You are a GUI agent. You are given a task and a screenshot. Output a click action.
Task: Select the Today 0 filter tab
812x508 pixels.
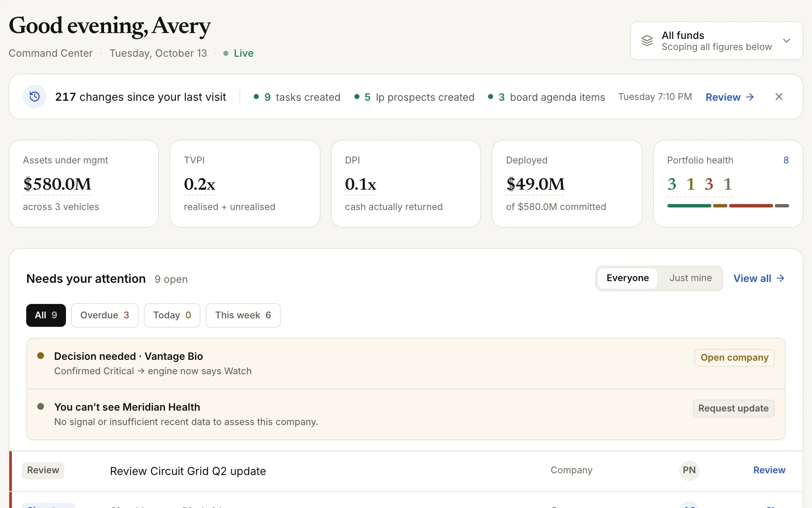tap(172, 315)
